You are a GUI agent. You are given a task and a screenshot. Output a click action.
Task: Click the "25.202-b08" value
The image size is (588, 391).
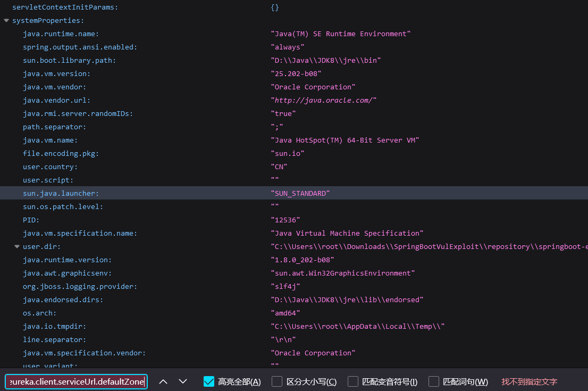pos(296,73)
